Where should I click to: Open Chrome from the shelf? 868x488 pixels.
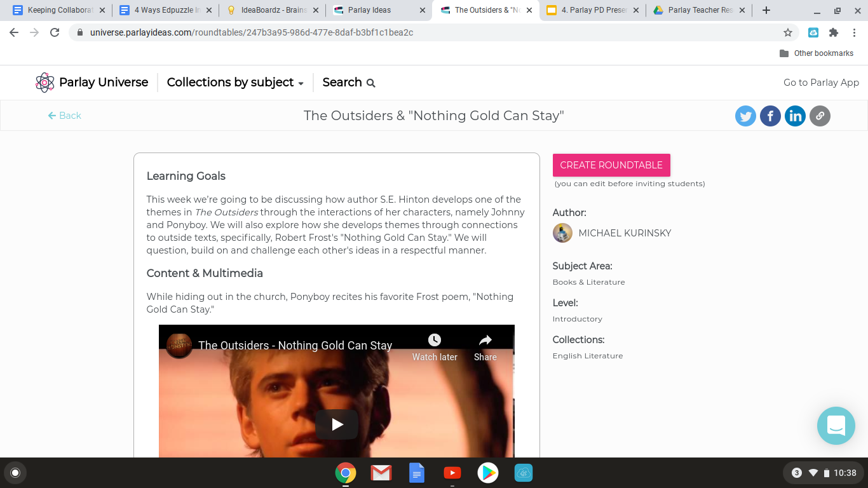click(346, 473)
